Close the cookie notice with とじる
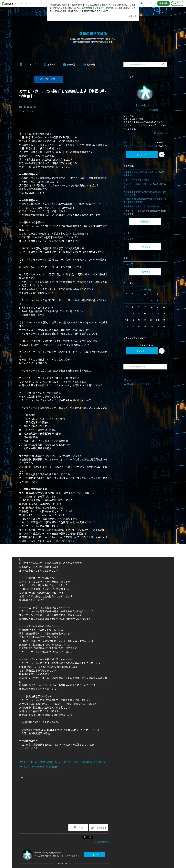 tap(132, 16)
